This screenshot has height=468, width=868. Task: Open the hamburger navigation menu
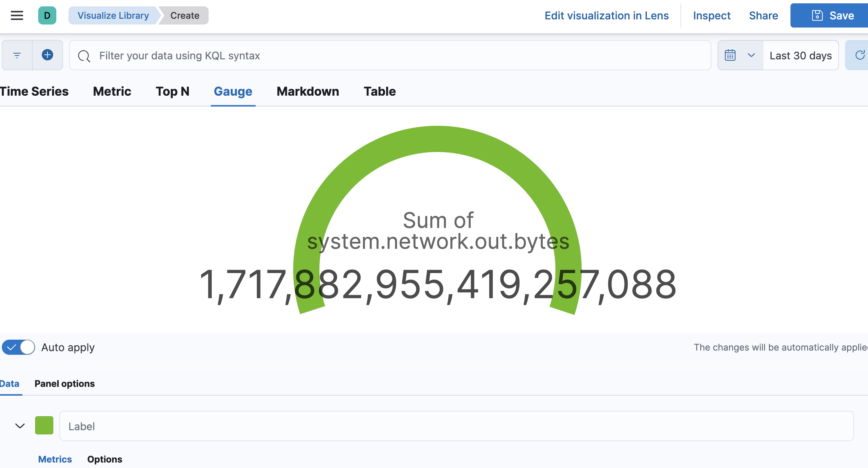(17, 15)
